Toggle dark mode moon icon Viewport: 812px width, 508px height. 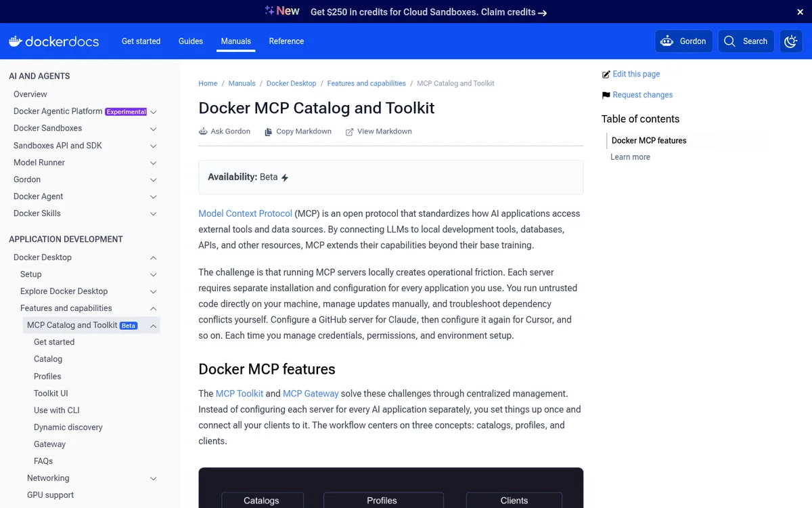tap(791, 41)
